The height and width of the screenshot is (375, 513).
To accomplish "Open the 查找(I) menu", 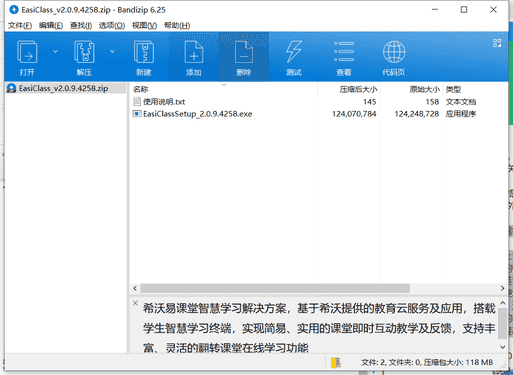I will coord(81,25).
